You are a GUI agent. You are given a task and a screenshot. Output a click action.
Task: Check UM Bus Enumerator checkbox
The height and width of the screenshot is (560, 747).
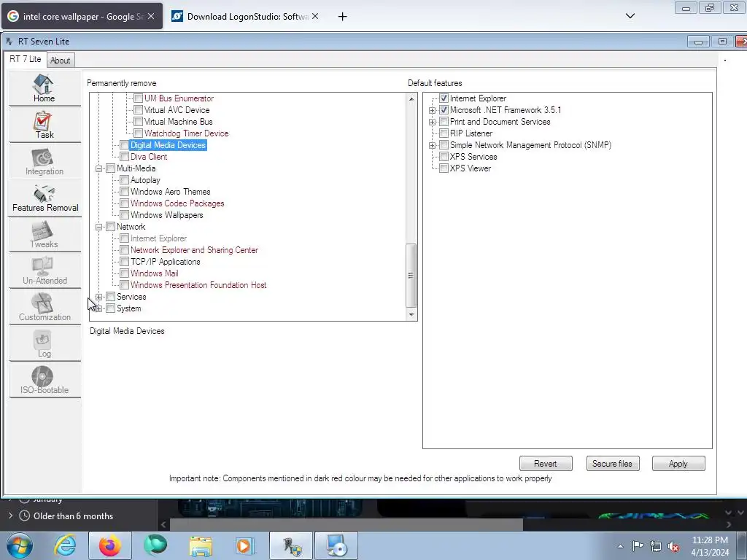[x=138, y=98]
